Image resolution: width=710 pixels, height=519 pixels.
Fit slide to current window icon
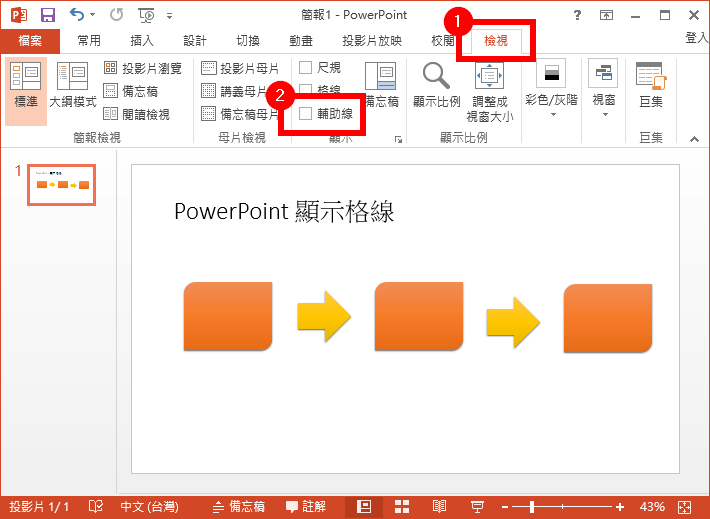tap(685, 507)
